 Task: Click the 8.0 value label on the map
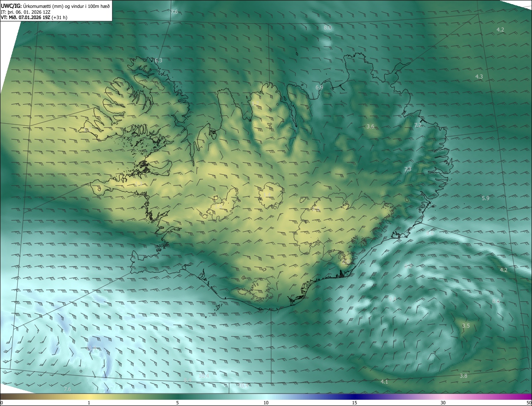[x=328, y=28]
